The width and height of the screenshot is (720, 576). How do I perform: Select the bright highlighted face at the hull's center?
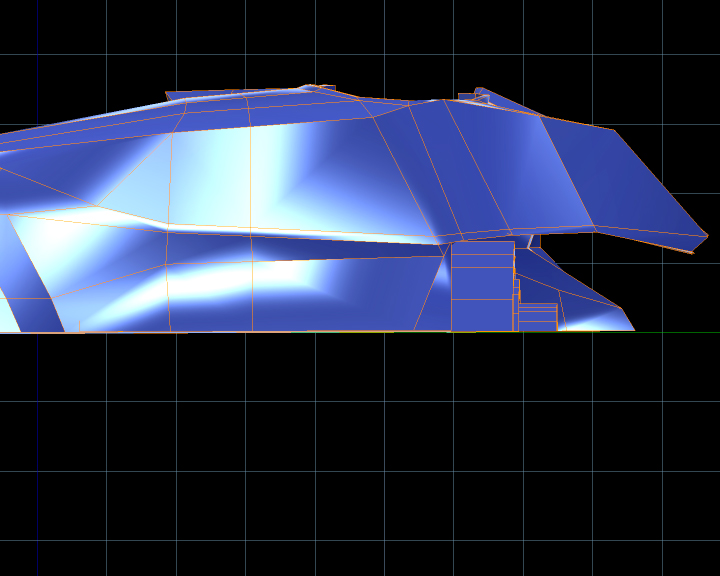(210, 179)
